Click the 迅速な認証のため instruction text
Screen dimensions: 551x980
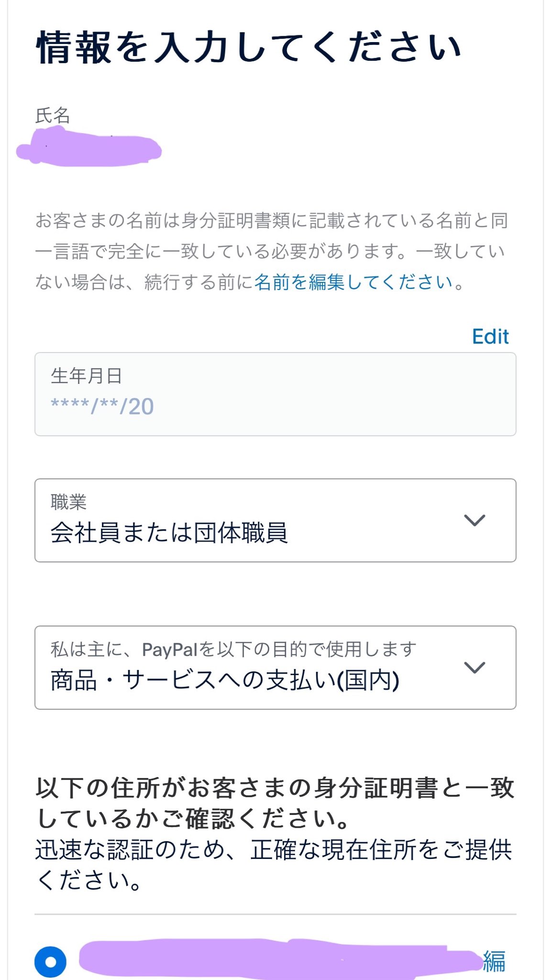pos(274,865)
